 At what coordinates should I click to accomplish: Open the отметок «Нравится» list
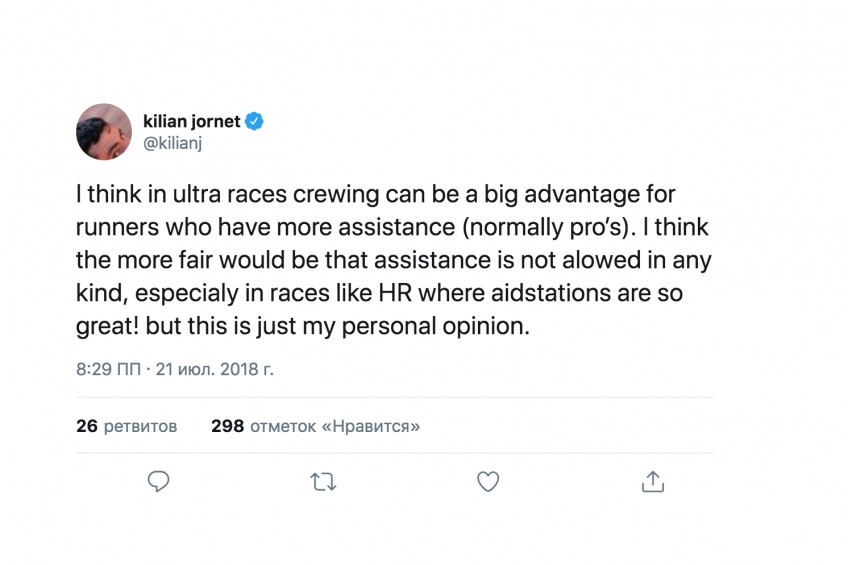[335, 427]
